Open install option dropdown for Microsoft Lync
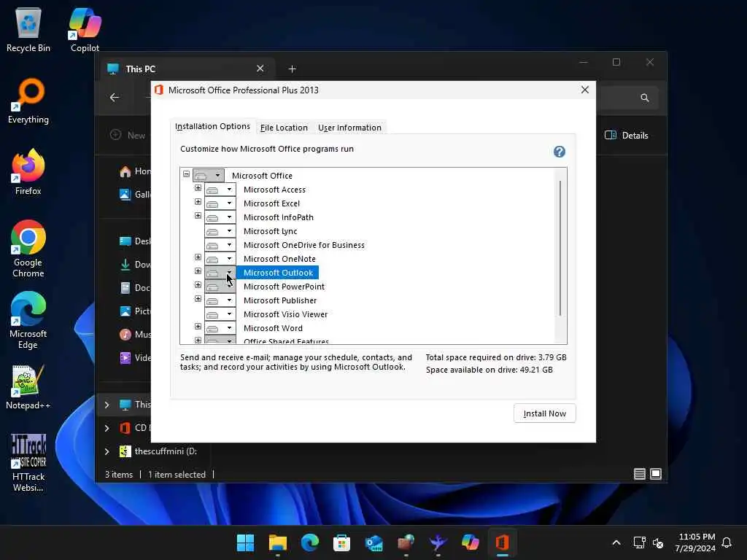The image size is (747, 560). (220, 231)
